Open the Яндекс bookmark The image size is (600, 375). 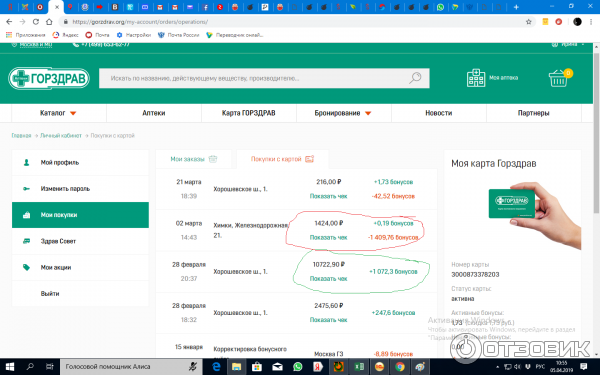click(65, 35)
